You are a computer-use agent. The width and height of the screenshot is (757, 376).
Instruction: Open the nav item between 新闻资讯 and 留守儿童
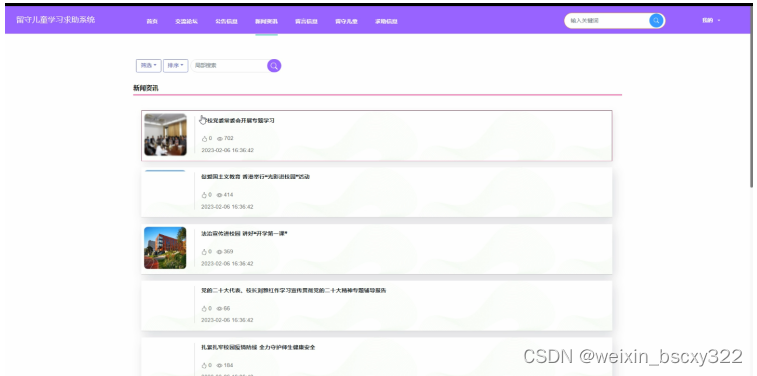tap(306, 22)
